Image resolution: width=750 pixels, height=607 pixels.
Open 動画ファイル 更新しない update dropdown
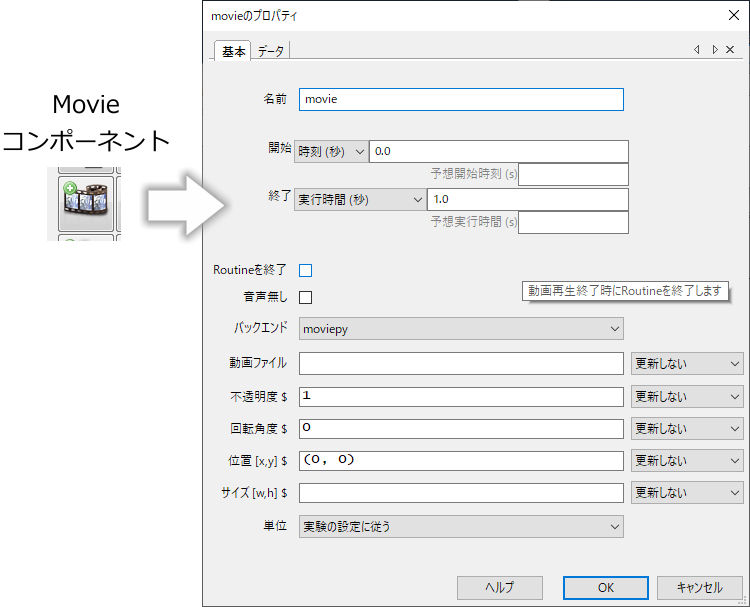tap(687, 364)
